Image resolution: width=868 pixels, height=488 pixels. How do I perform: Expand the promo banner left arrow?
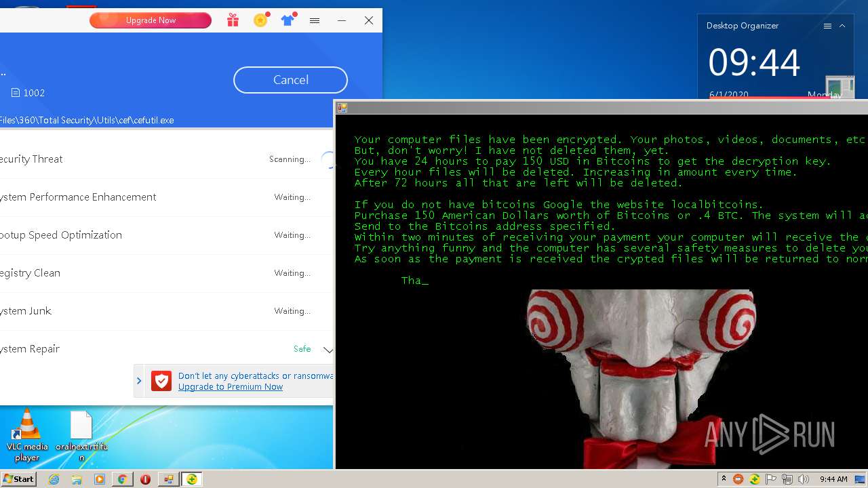(139, 381)
